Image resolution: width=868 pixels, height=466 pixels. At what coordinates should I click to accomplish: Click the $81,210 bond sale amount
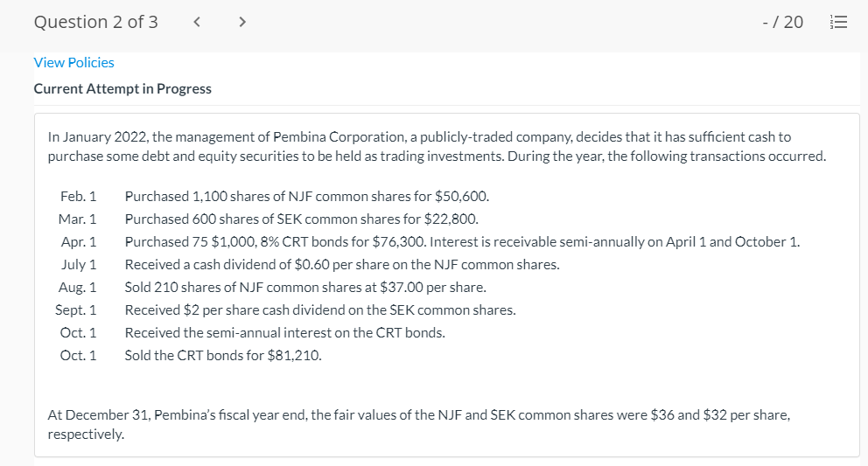[x=297, y=355]
